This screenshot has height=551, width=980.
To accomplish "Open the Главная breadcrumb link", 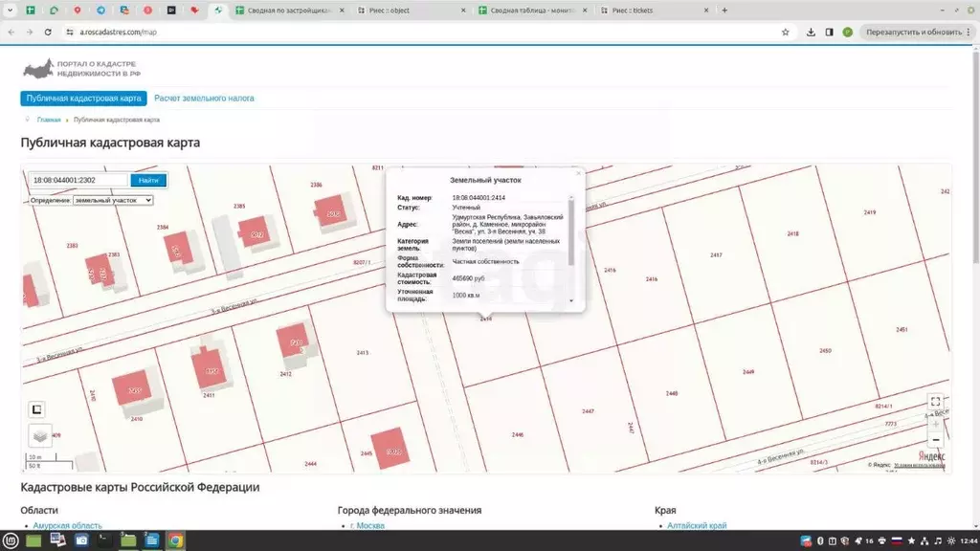I will click(49, 121).
